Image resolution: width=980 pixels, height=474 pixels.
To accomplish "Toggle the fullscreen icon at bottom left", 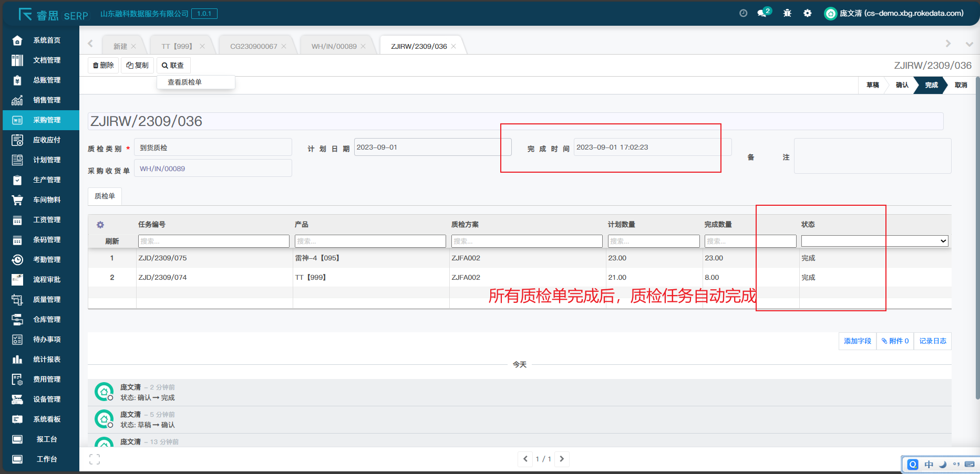I will pos(95,459).
